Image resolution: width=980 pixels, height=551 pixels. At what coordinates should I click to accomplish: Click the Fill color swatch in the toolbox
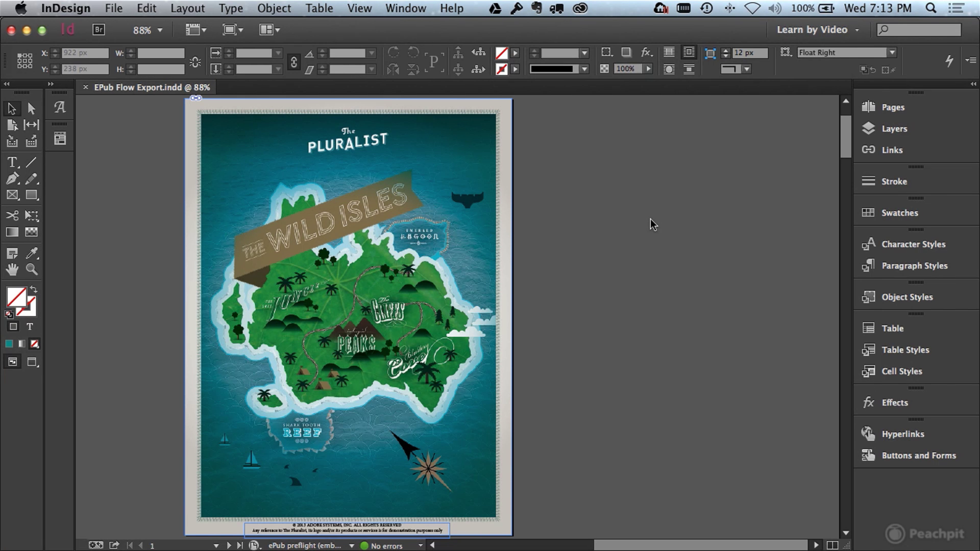point(16,297)
